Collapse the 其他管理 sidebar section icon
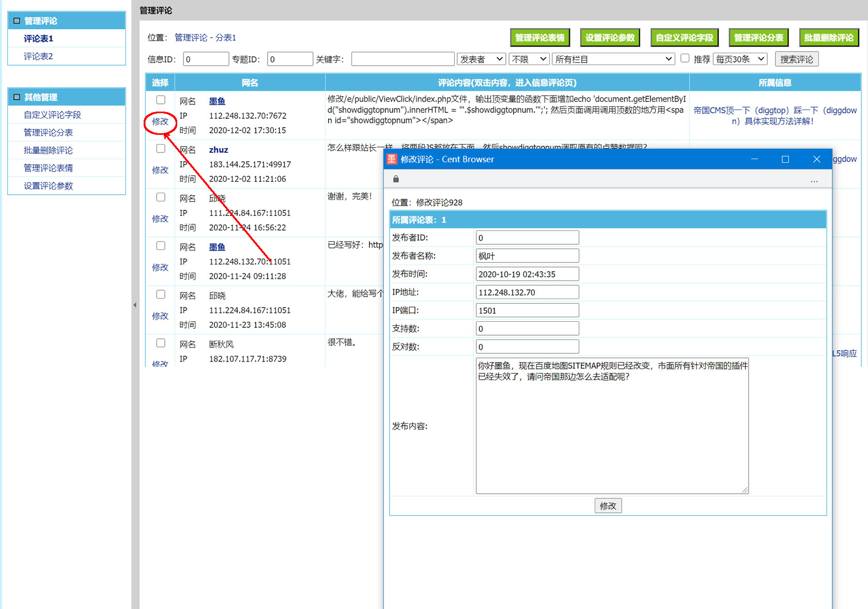 17,97
